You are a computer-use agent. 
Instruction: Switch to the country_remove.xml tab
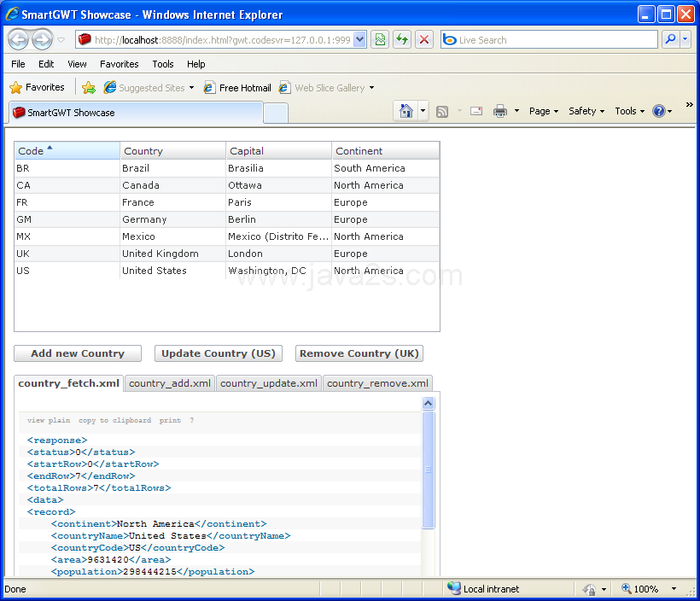click(x=377, y=383)
